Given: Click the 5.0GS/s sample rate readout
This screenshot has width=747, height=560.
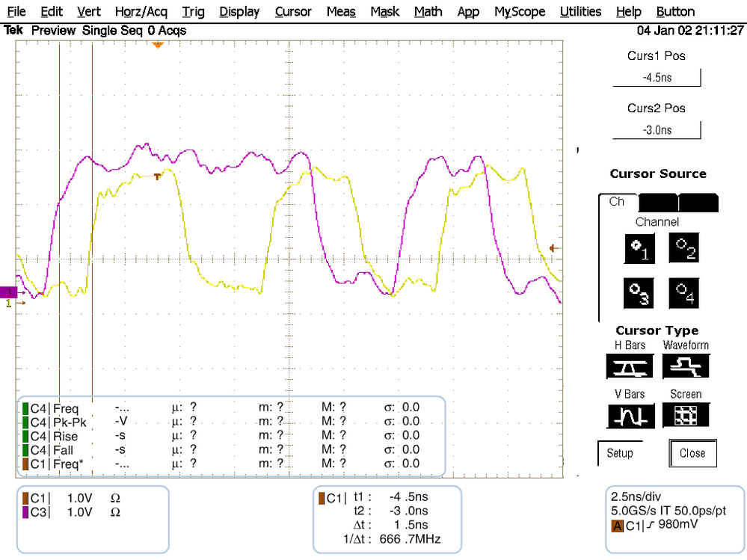Looking at the screenshot, I should tap(668, 511).
